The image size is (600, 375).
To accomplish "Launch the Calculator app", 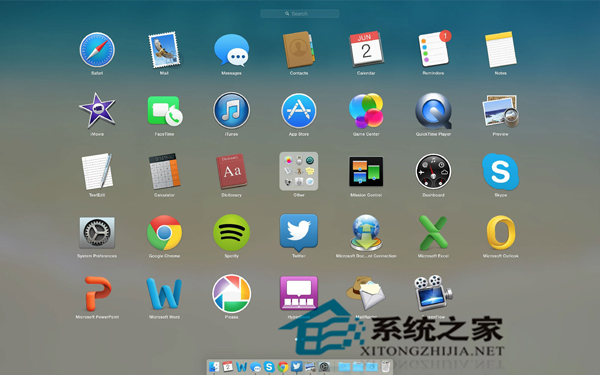I will [164, 171].
